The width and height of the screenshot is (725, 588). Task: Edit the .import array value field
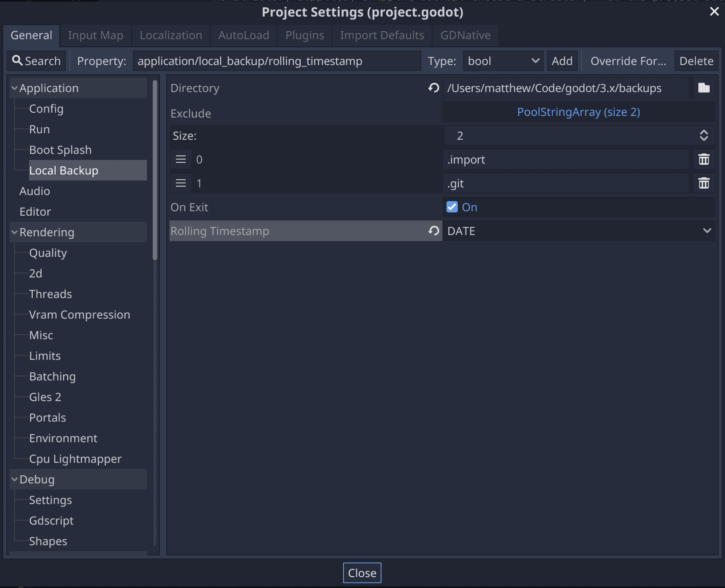point(566,160)
